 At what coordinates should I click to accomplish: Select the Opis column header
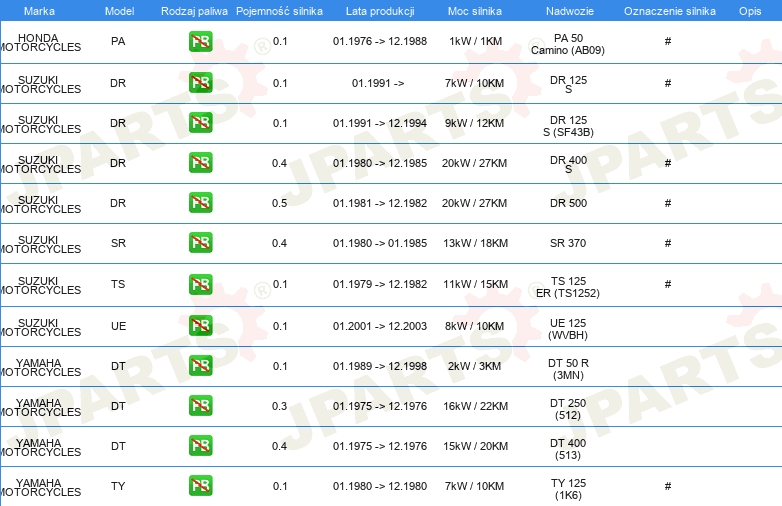750,11
